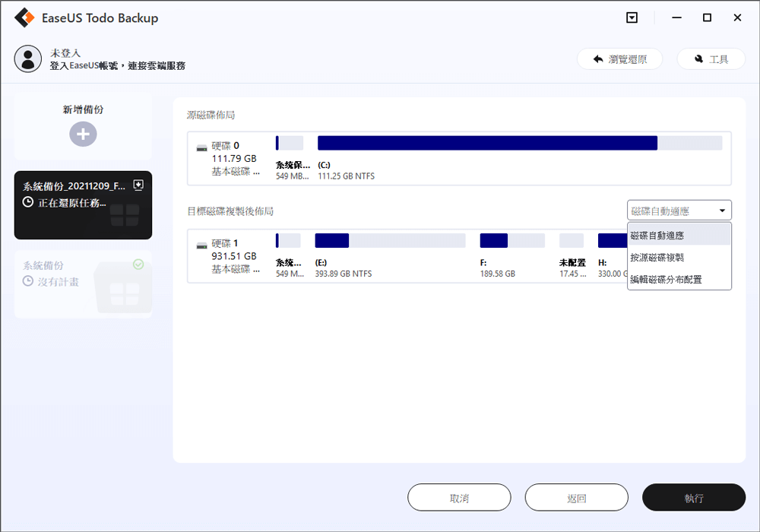The width and height of the screenshot is (760, 532).
Task: Open the title bar dropdown menu icon
Action: click(x=632, y=18)
